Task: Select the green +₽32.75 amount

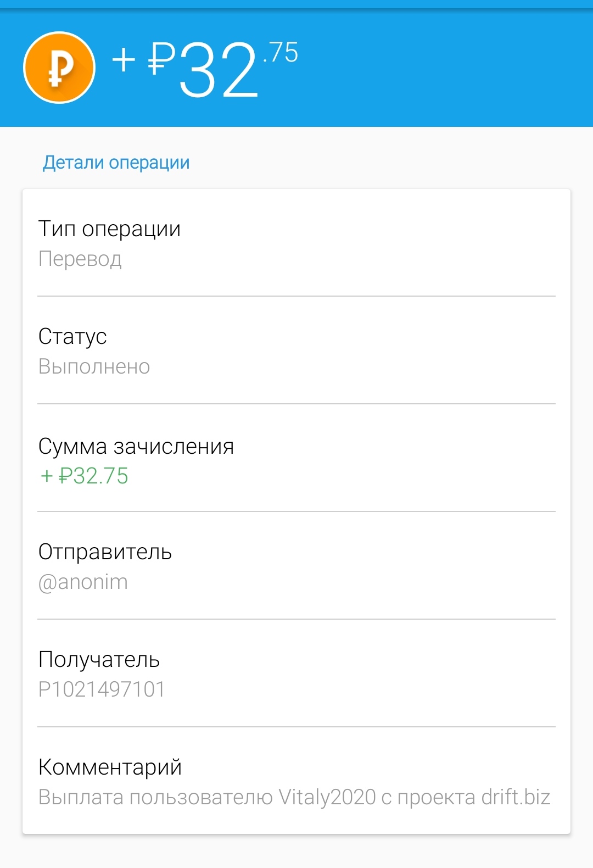Action: tap(85, 476)
